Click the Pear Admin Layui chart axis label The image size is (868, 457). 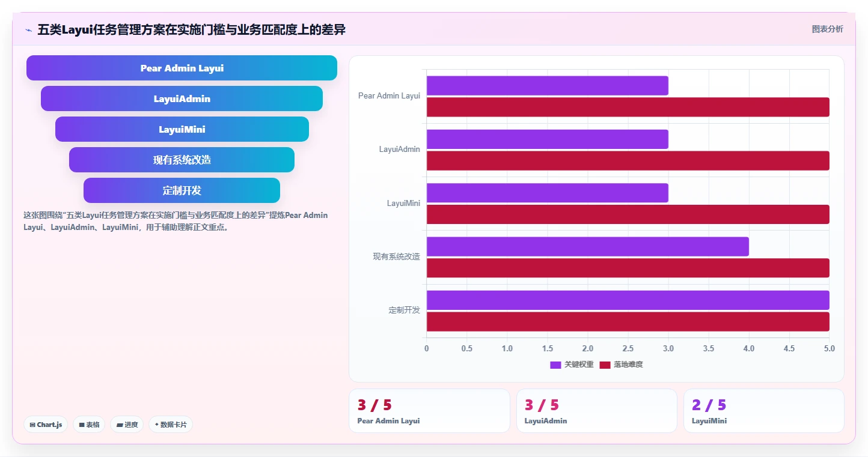[x=389, y=95]
